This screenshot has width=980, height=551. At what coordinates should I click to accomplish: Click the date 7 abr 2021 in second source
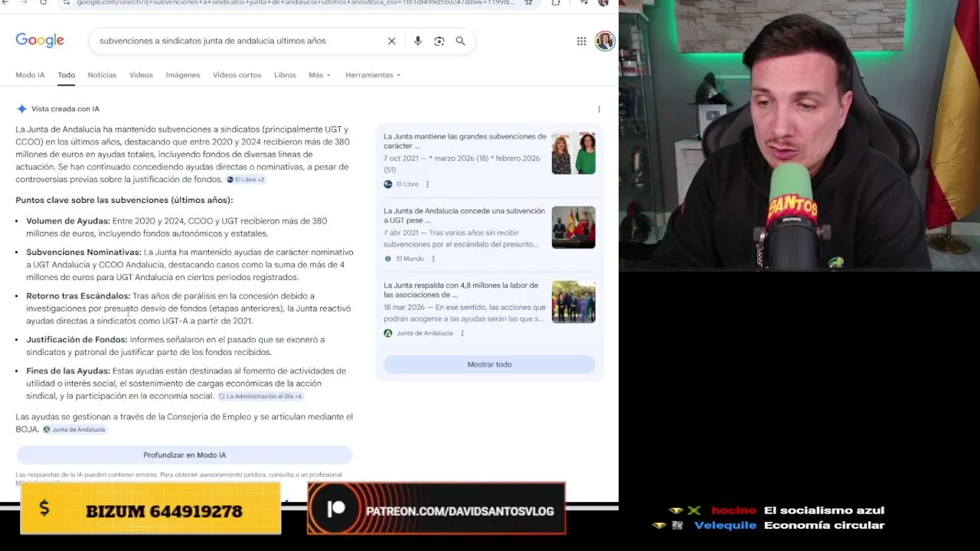tap(401, 233)
